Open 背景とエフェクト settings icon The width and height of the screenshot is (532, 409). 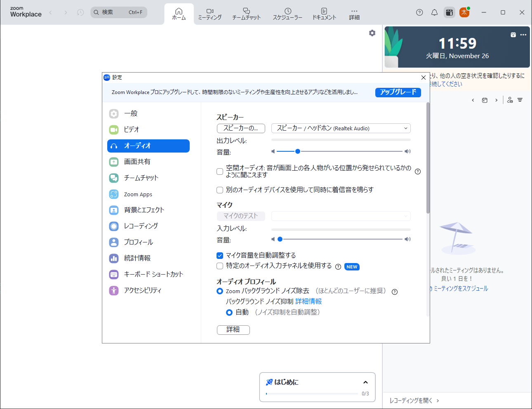click(114, 210)
